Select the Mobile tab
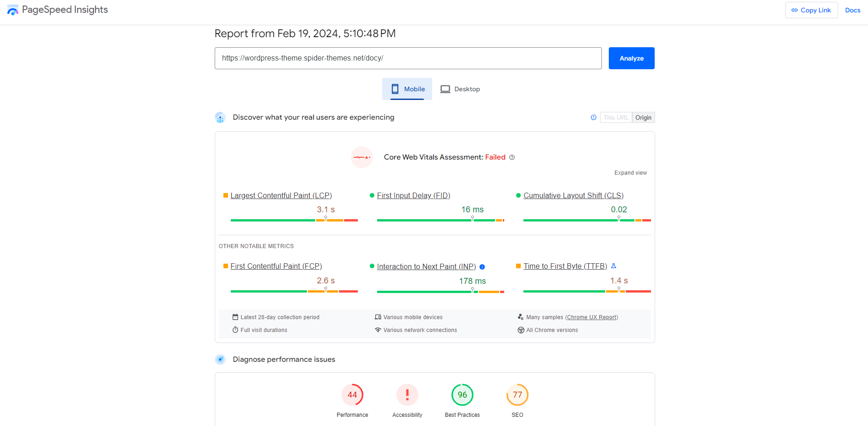This screenshot has width=868, height=426. click(407, 89)
